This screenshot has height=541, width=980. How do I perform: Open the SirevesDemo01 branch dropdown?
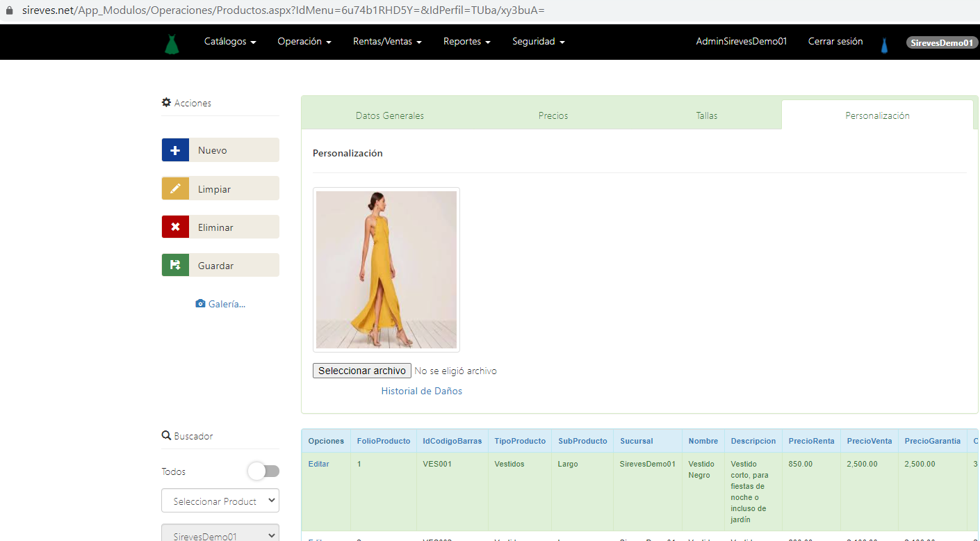220,535
